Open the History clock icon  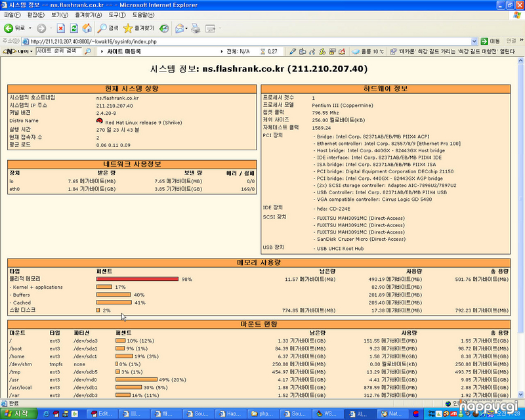click(164, 28)
